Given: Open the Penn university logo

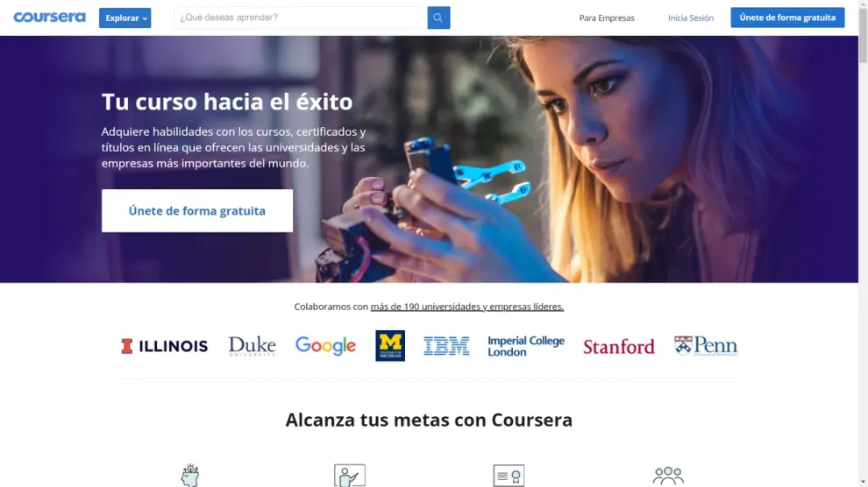Looking at the screenshot, I should (706, 346).
